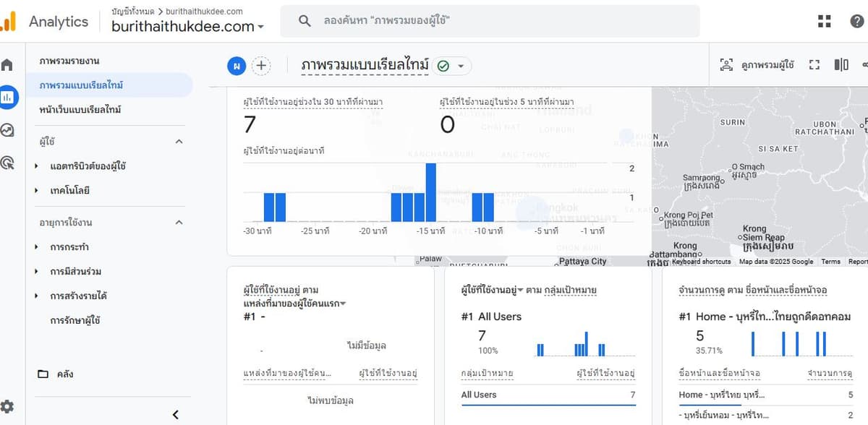Image resolution: width=868 pixels, height=425 pixels.
Task: Click the user snapshot icon
Action: (x=726, y=65)
